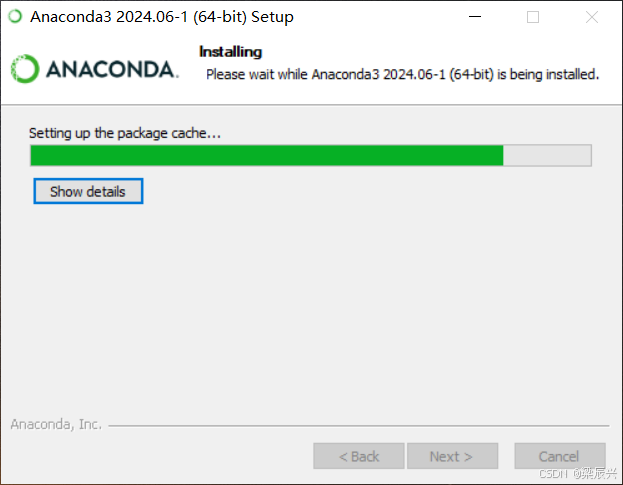The width and height of the screenshot is (623, 485).
Task: Click the unfilled grey end of progress bar
Action: tap(547, 155)
